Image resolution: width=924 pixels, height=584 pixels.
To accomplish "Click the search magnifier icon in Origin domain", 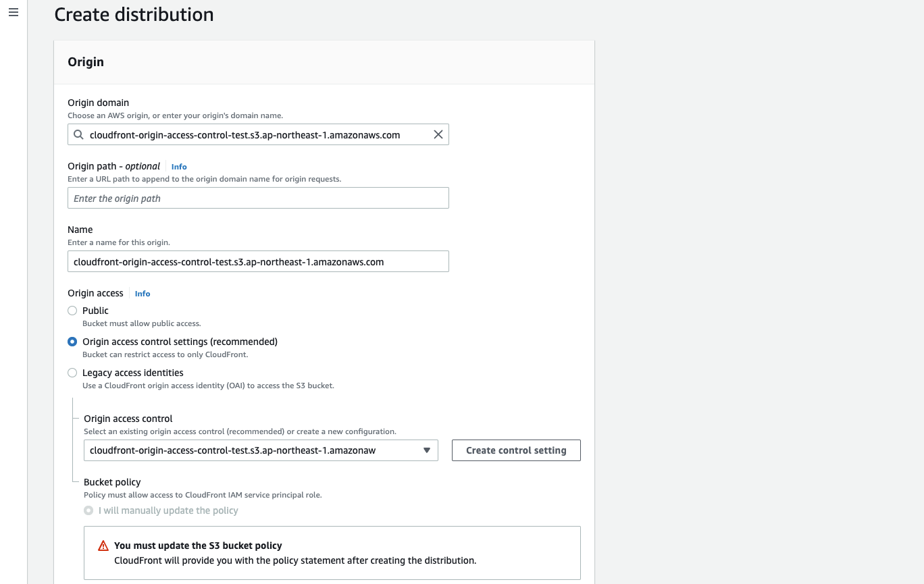I will 78,134.
